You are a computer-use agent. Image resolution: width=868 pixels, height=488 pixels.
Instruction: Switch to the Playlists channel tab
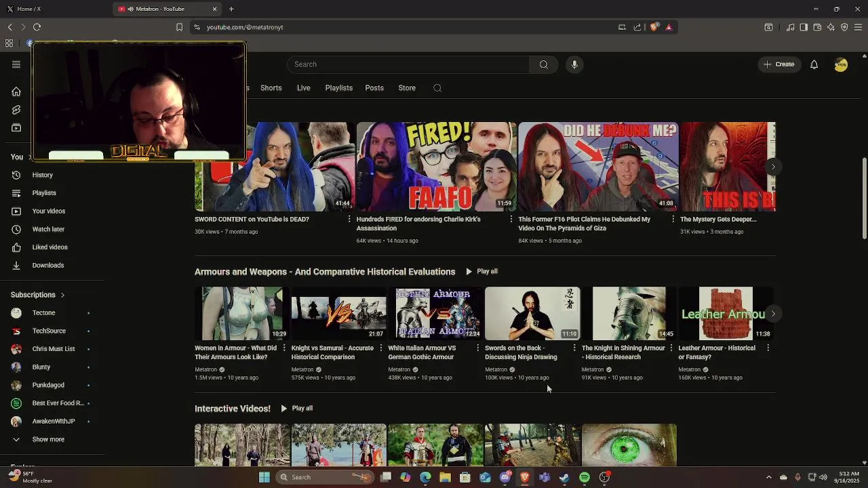[x=338, y=88]
